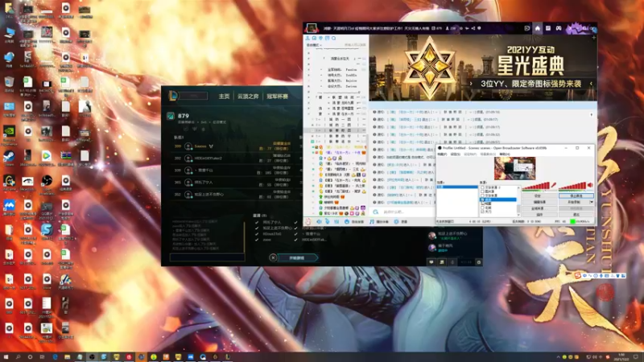Open the last menu in OBS menu bar
The image size is (644, 362).
(x=505, y=154)
